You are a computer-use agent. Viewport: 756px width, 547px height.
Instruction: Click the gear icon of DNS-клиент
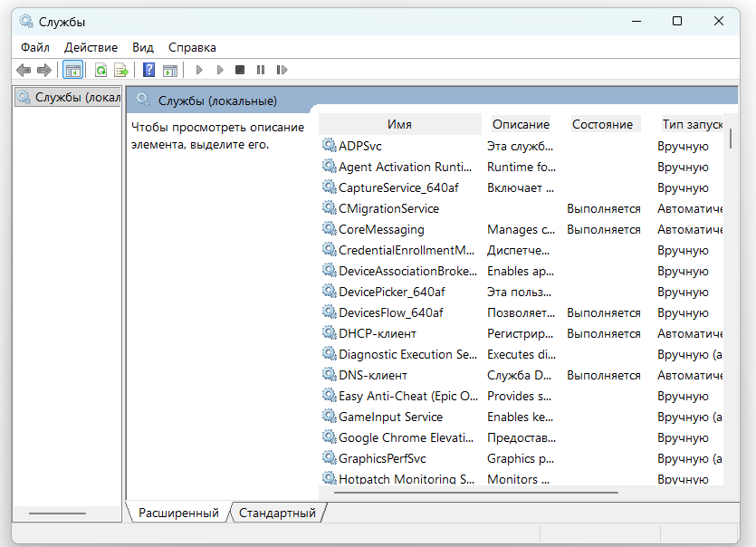pos(330,374)
